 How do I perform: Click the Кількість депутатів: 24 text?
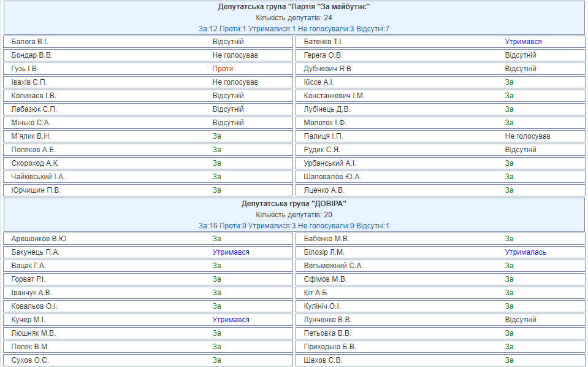click(x=294, y=18)
